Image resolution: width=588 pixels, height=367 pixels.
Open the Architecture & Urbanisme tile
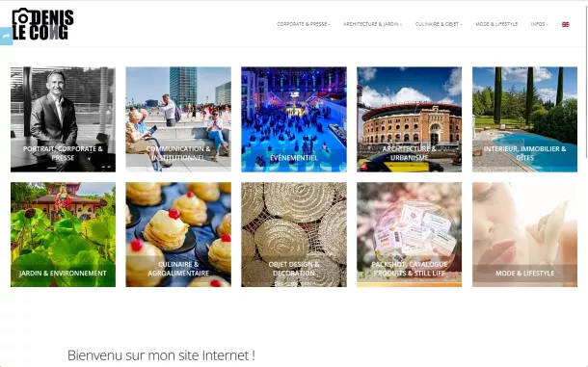409,119
